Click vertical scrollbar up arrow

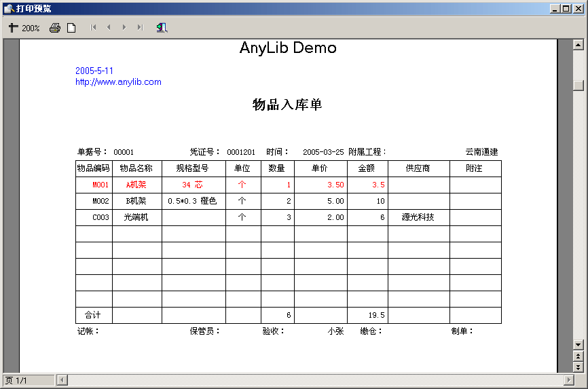(578, 45)
